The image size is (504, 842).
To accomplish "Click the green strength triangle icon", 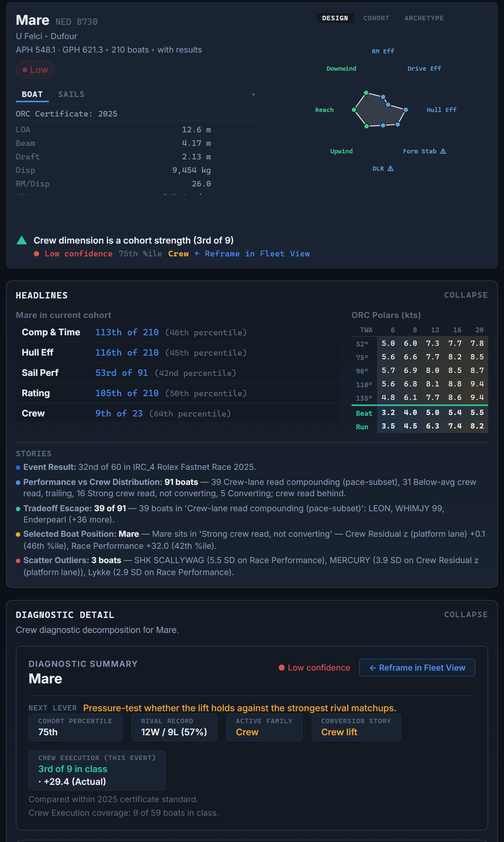I will [x=22, y=240].
